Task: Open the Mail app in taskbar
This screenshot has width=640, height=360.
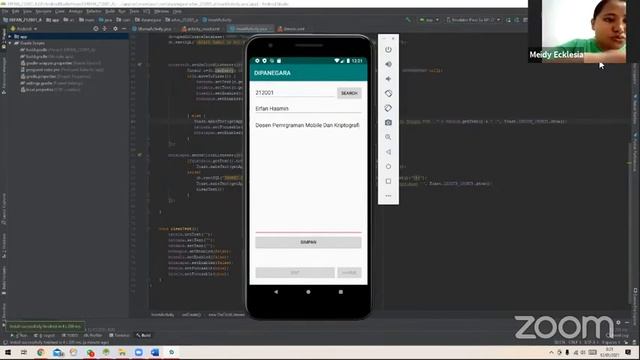Action: [58, 352]
